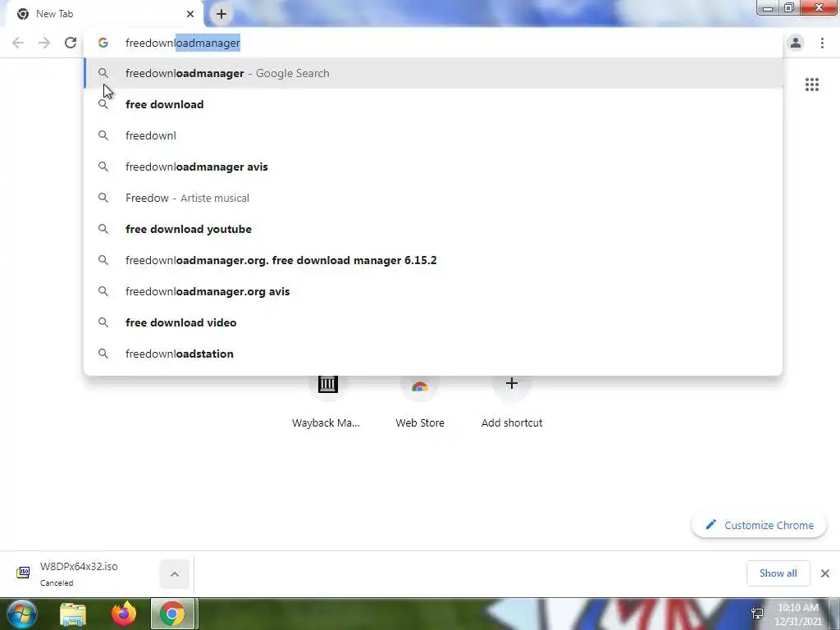Click the Customize Chrome button
The width and height of the screenshot is (840, 630).
pyautogui.click(x=759, y=525)
